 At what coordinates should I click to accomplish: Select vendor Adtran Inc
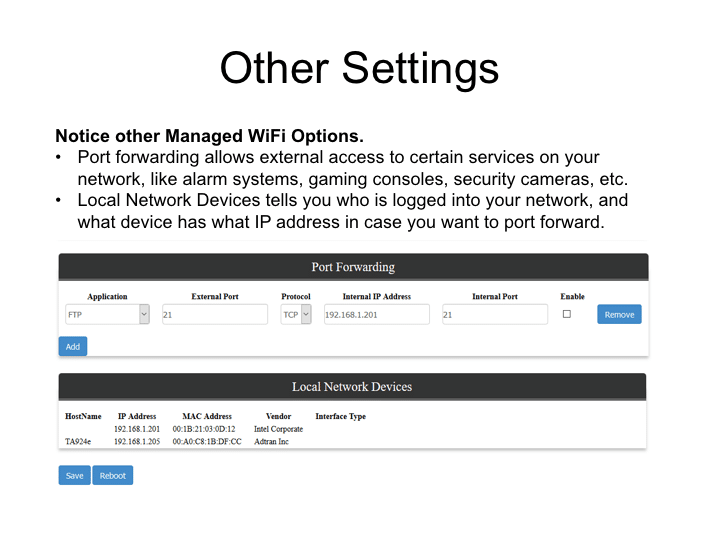coord(271,441)
